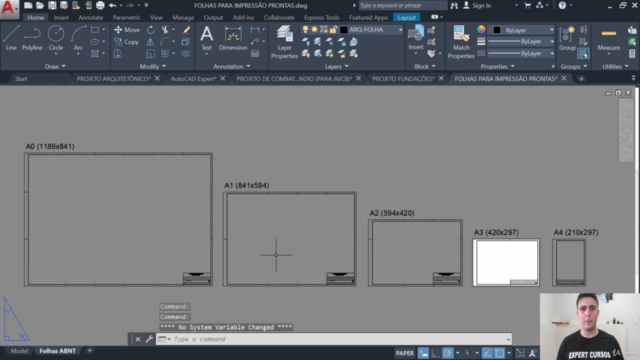The width and height of the screenshot is (640, 360).
Task: Open a new drawing tab with plus
Action: coord(581,78)
